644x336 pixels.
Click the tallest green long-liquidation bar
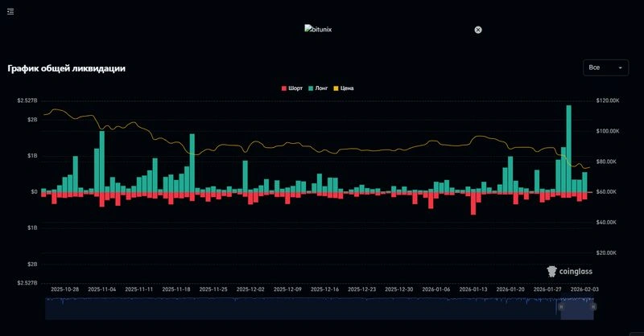click(x=569, y=149)
